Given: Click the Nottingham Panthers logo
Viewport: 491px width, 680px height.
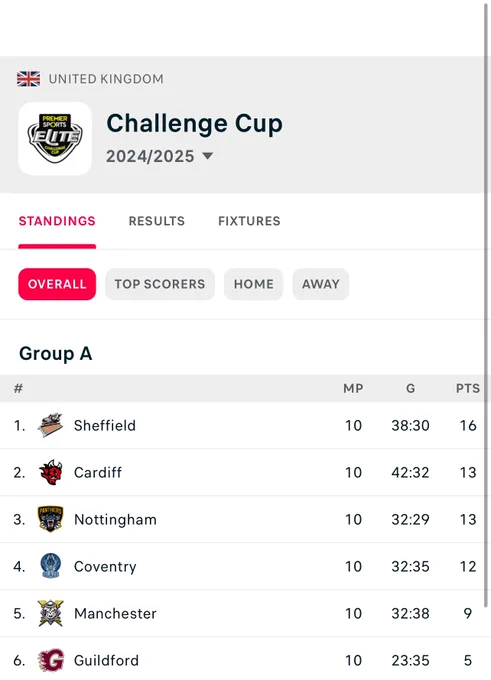Looking at the screenshot, I should [x=50, y=519].
